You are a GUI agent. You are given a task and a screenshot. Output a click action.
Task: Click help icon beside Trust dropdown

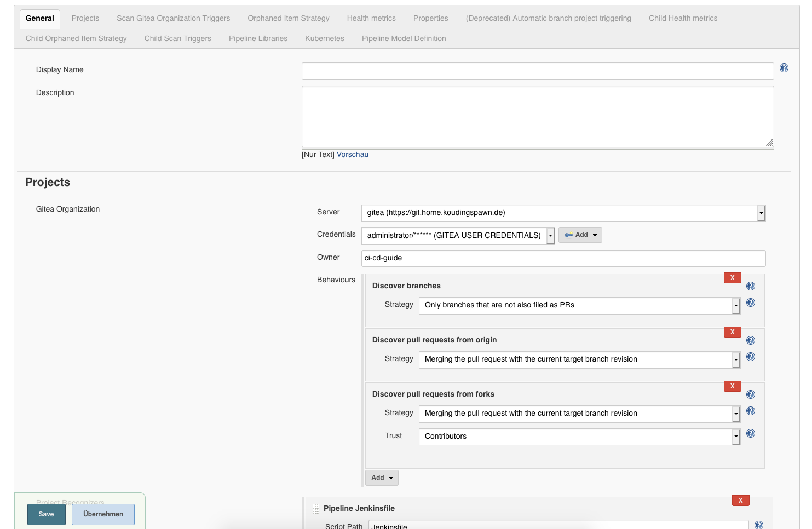(x=750, y=433)
